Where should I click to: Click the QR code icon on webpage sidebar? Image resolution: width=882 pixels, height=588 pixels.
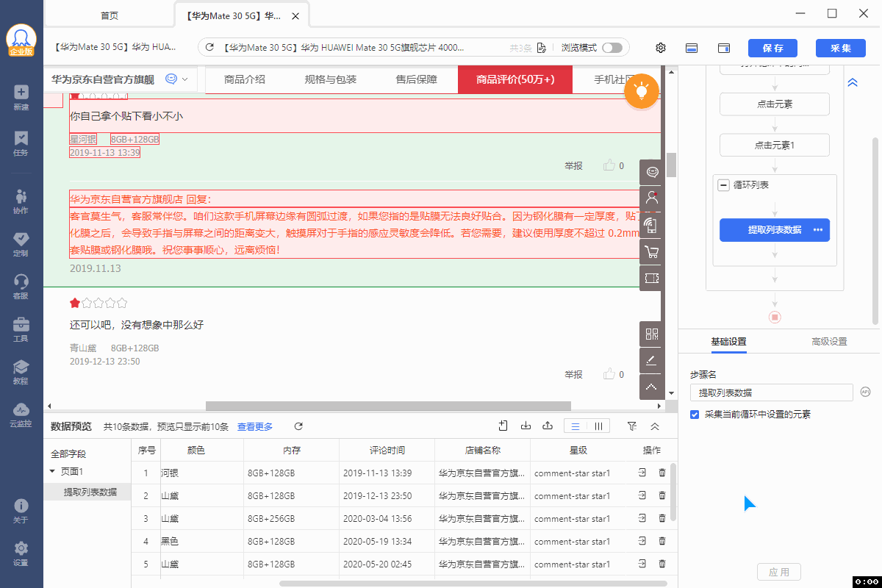click(652, 334)
